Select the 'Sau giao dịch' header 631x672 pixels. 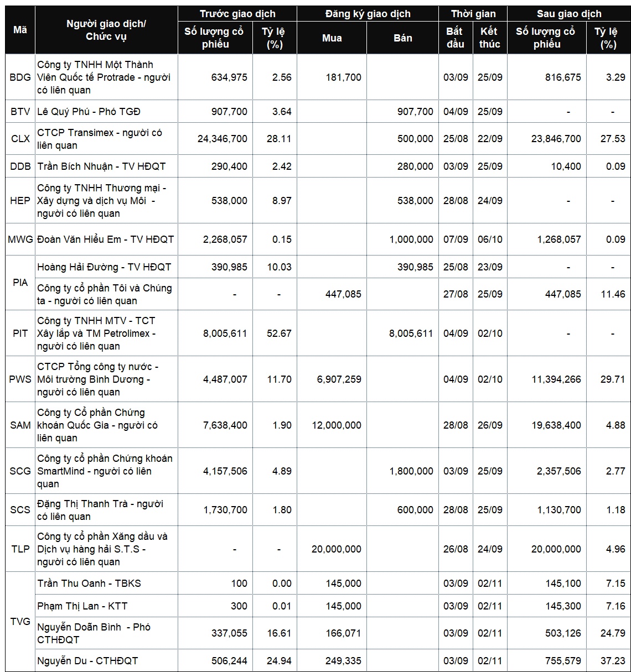569,14
